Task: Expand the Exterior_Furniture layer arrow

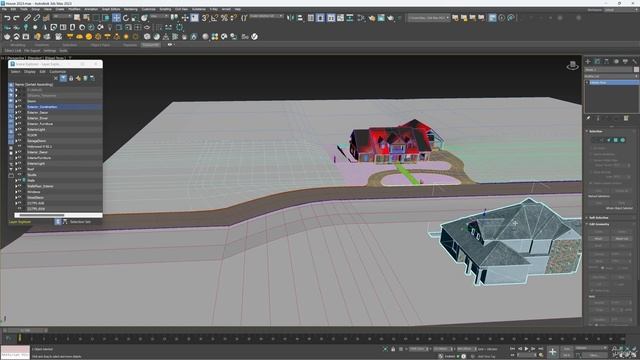Action: click(16, 124)
